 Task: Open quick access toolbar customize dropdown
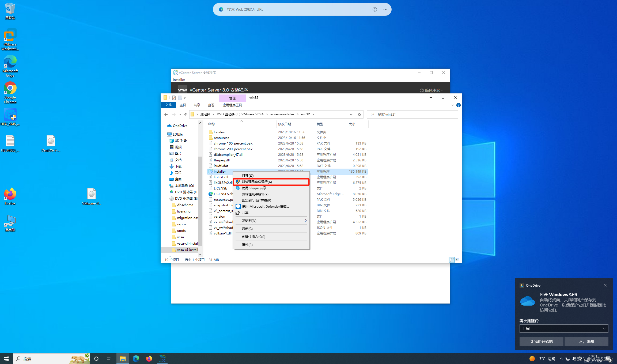pos(185,98)
